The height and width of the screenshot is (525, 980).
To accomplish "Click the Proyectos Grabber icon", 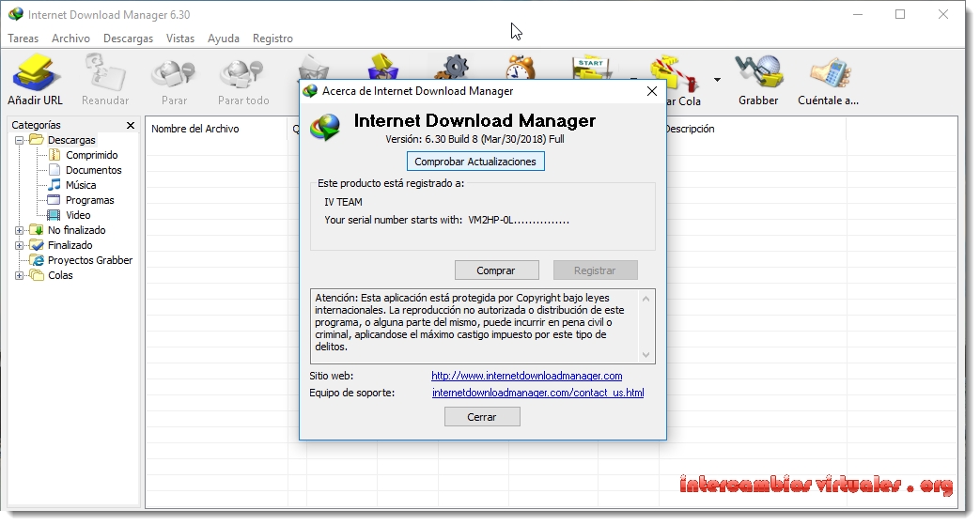I will pyautogui.click(x=37, y=260).
